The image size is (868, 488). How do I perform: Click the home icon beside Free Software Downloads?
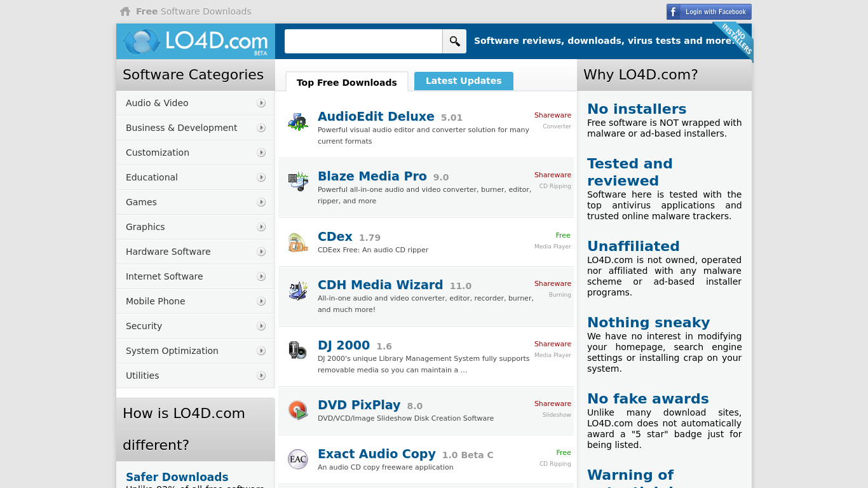(125, 11)
